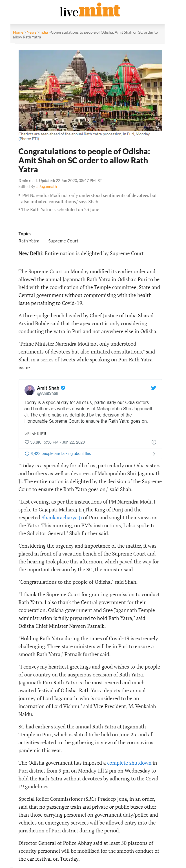Click the tweet info icon

coord(154,442)
